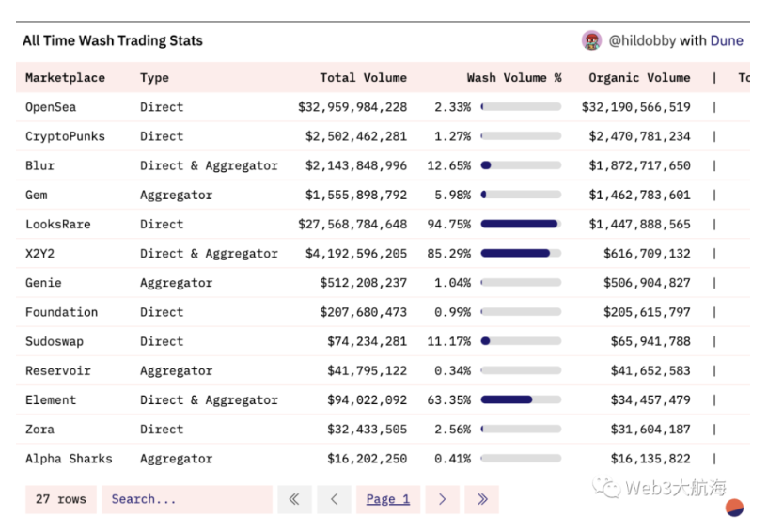Select the Sudoswap marketplace cell
Viewport: 783px width, 532px height.
55,341
